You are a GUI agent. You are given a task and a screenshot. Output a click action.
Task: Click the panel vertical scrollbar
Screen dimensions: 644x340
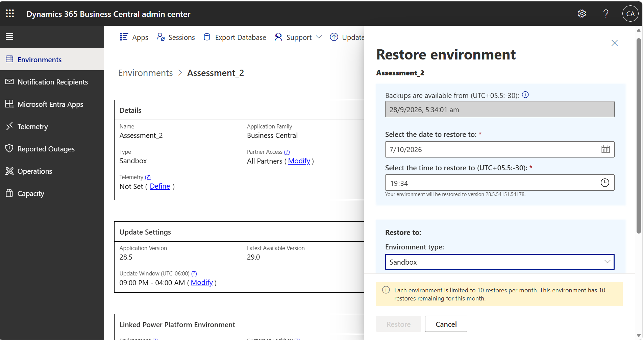(x=639, y=135)
